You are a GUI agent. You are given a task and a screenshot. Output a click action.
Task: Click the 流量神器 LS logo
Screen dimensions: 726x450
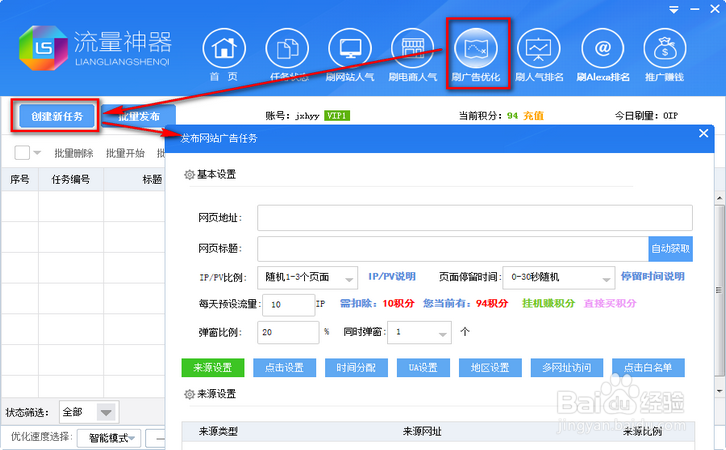click(x=43, y=48)
